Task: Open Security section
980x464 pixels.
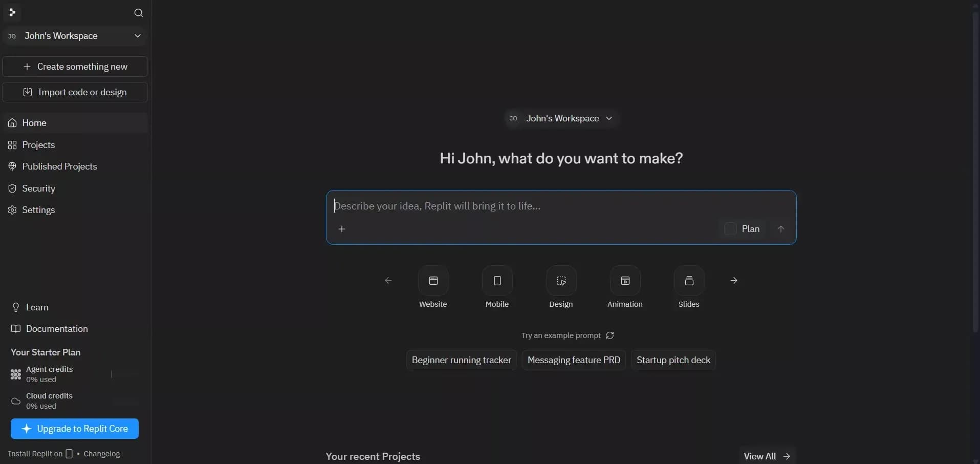Action: (75, 188)
